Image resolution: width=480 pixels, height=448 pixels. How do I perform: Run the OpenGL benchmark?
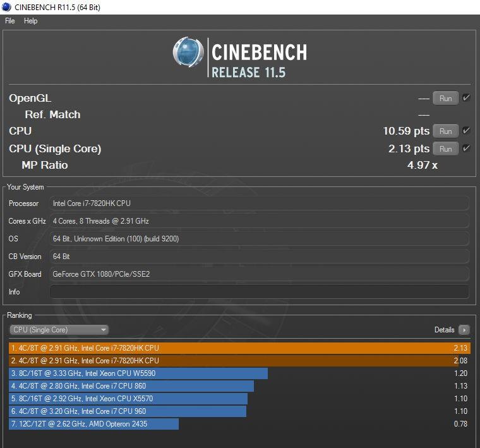point(445,98)
